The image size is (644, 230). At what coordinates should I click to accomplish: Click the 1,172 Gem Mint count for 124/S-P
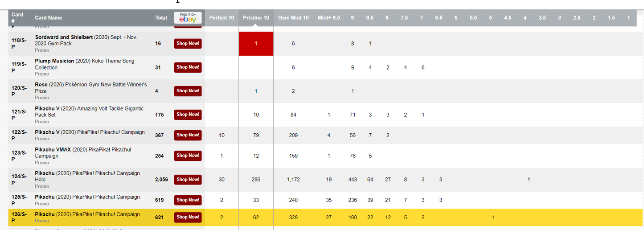(x=293, y=180)
